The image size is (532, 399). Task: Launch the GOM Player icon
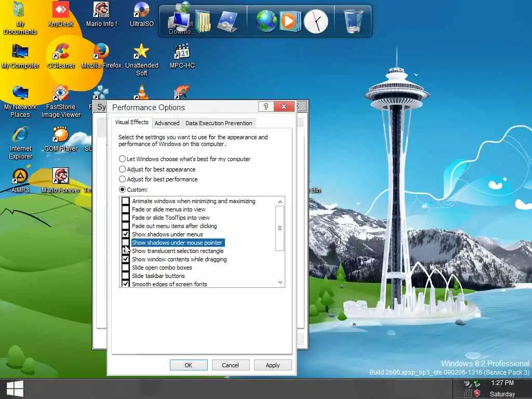pyautogui.click(x=61, y=139)
